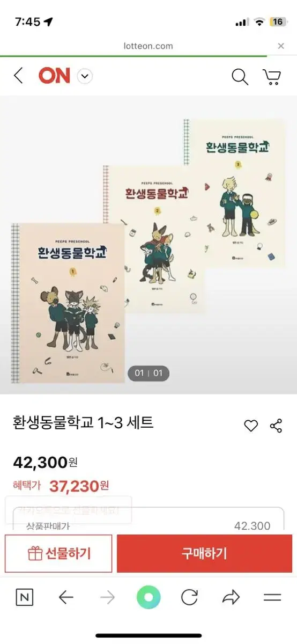Tap the 01 | 01 image counter
The height and width of the screenshot is (644, 297).
pos(148,373)
